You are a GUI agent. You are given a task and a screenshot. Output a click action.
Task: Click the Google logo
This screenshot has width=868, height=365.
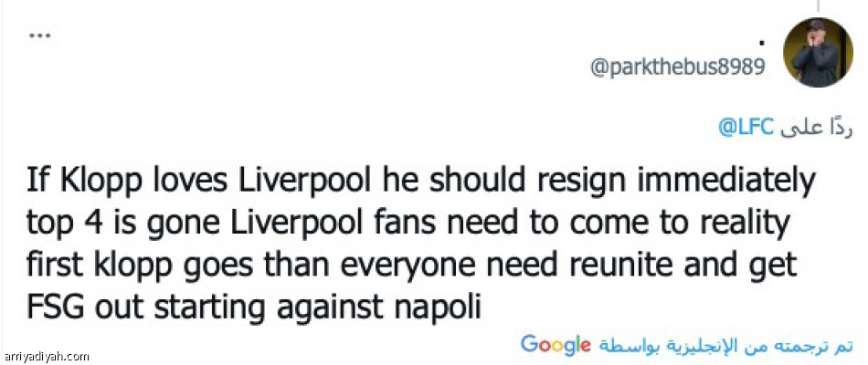point(556,345)
